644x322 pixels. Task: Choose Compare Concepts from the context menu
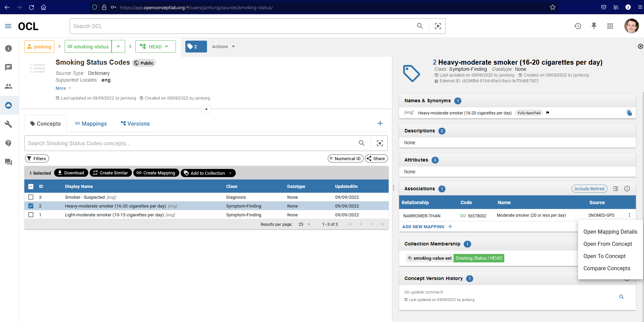click(607, 268)
